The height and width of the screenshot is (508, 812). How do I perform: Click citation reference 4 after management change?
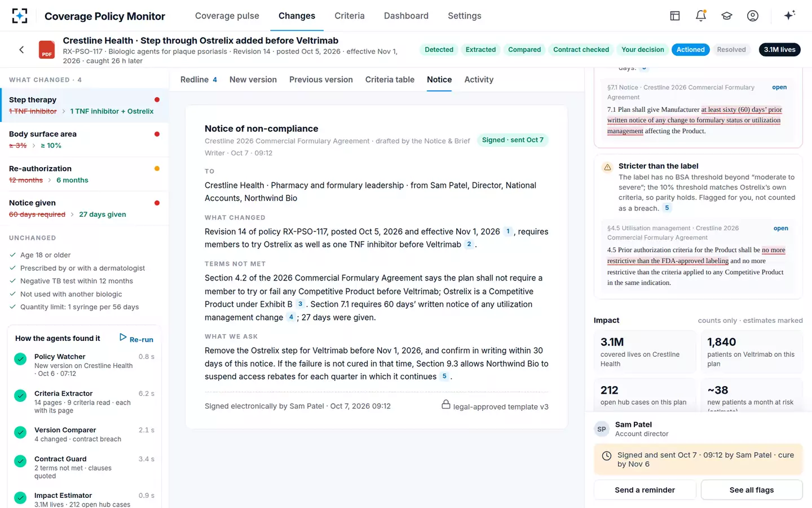291,317
